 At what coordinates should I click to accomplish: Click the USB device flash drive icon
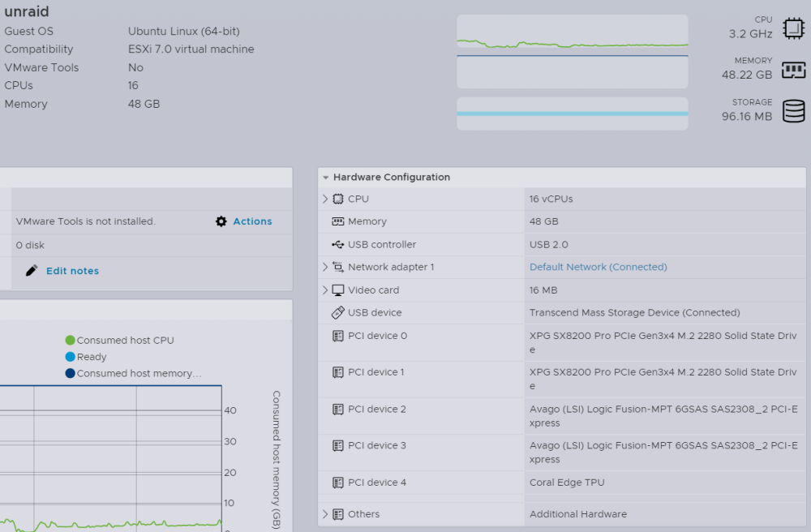(x=337, y=312)
